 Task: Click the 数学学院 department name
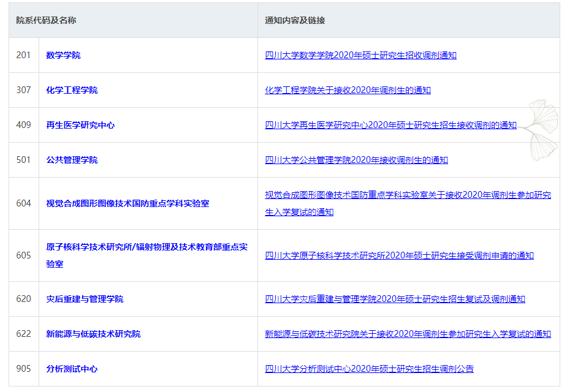(x=63, y=55)
